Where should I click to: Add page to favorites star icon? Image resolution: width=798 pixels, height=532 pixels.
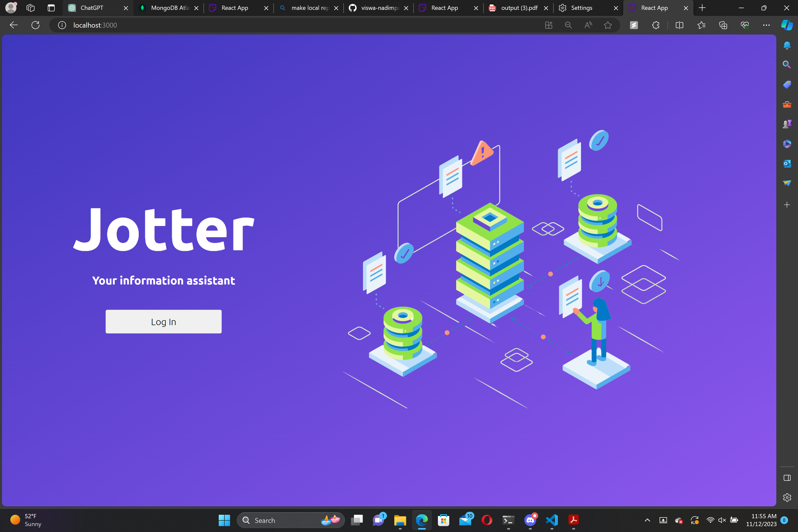pos(608,25)
